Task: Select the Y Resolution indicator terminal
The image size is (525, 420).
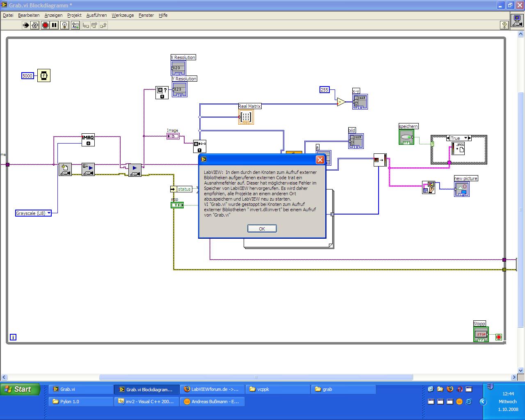Action: pos(180,89)
